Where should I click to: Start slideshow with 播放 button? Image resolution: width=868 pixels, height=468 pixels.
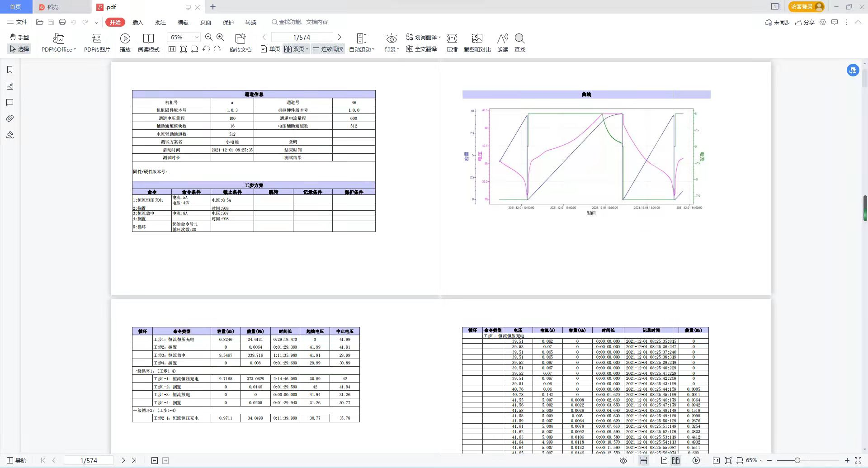pyautogui.click(x=125, y=43)
